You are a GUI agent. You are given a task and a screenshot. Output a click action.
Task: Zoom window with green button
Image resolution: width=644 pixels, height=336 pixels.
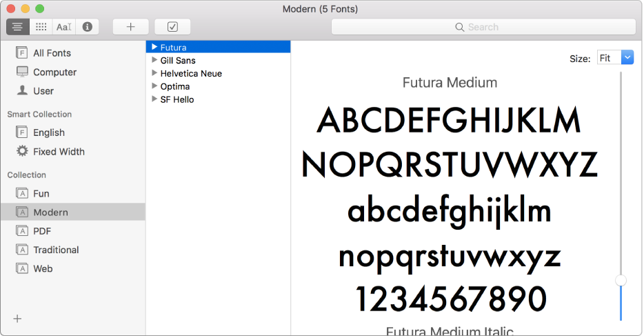(40, 9)
